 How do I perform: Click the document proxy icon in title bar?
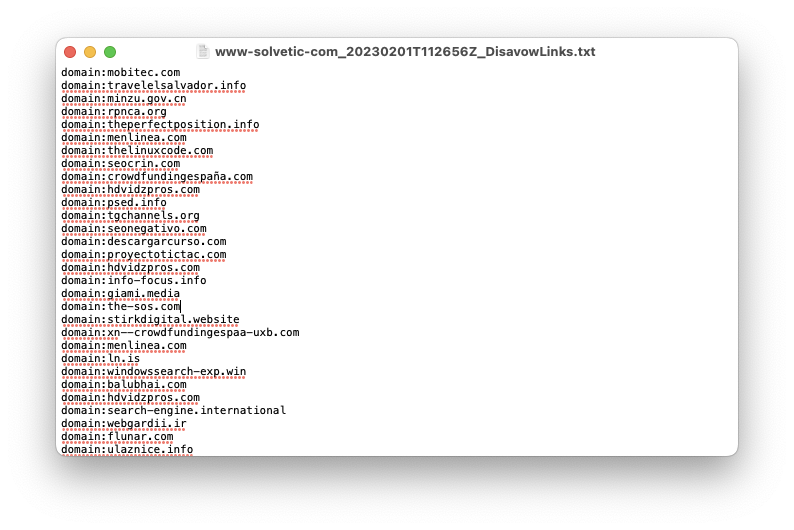[203, 52]
